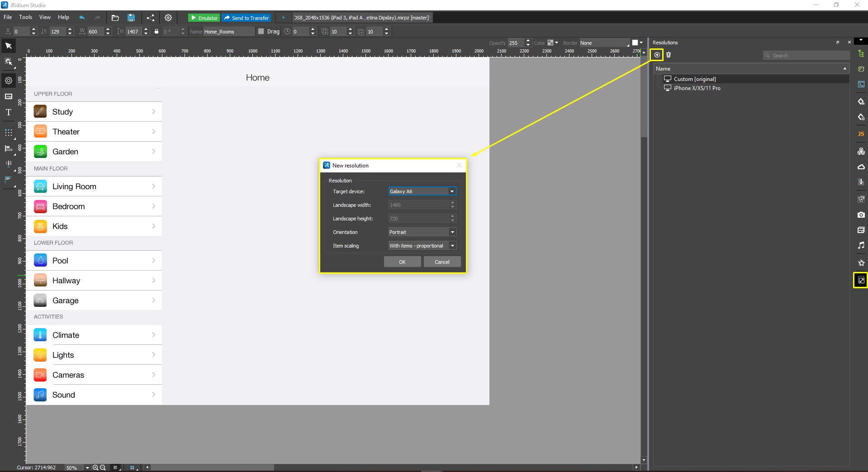Open the image placement tool
The height and width of the screenshot is (472, 868).
tap(8, 96)
